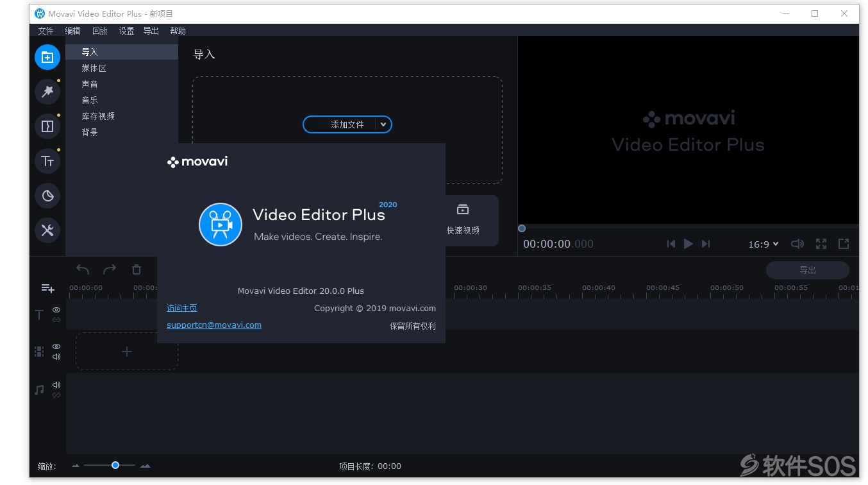Open the 编辑 menu
868x485 pixels.
pos(73,31)
